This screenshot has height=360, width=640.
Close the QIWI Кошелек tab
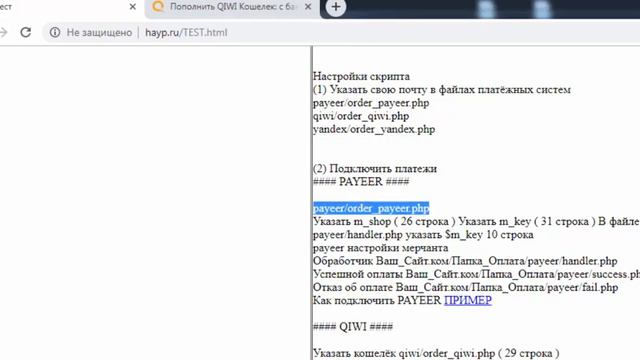coord(308,7)
